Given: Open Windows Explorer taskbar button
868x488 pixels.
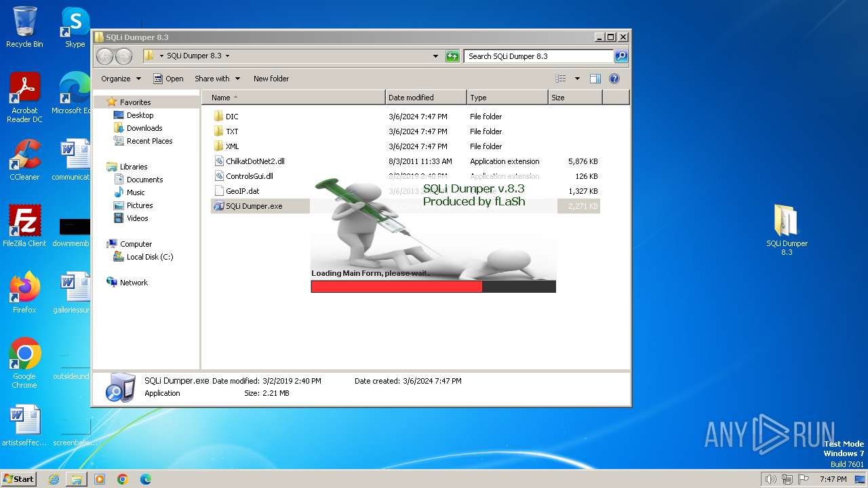Looking at the screenshot, I should click(x=77, y=479).
